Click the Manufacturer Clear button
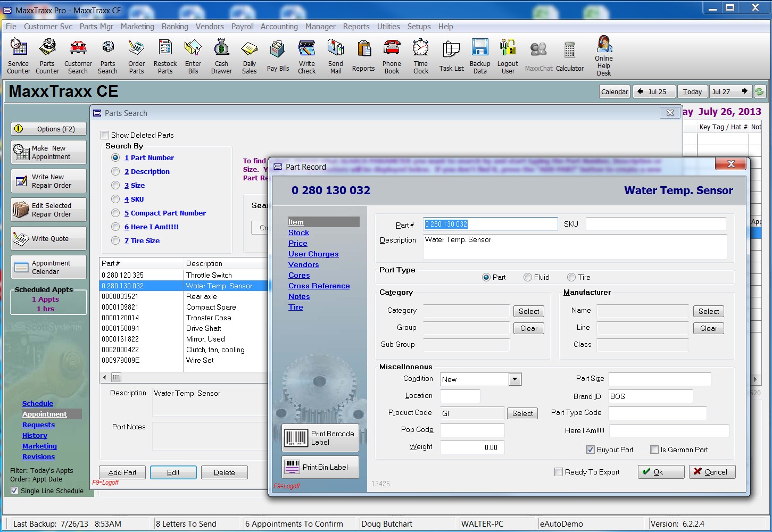This screenshot has height=532, width=772. 709,328
